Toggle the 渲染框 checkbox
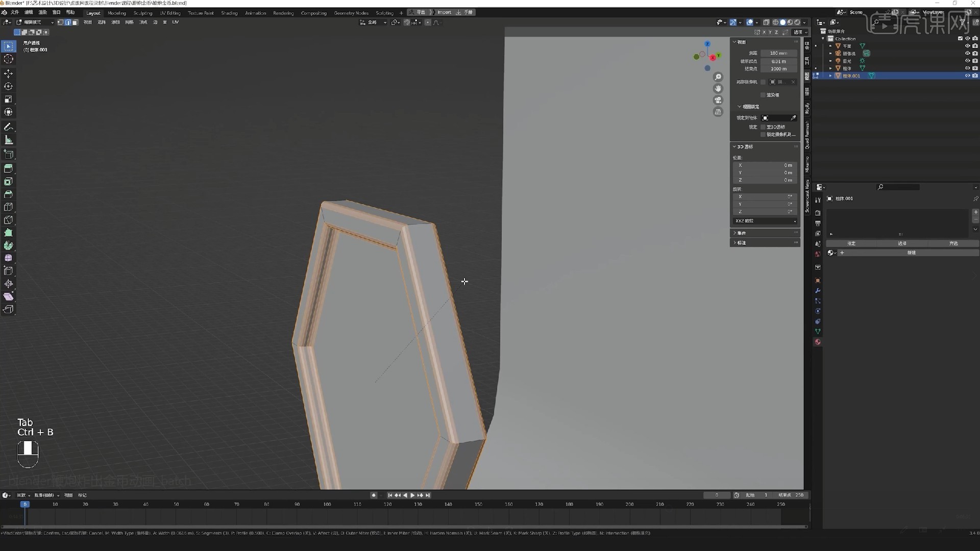The image size is (980, 551). [x=763, y=95]
